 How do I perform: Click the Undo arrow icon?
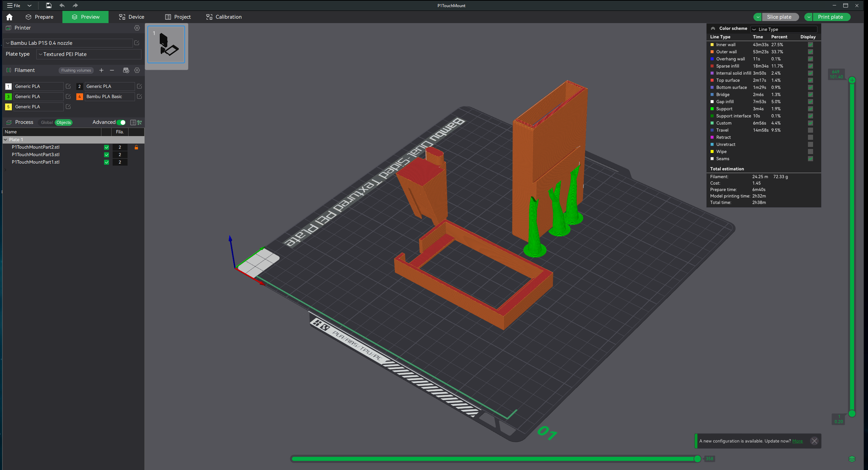tap(62, 5)
